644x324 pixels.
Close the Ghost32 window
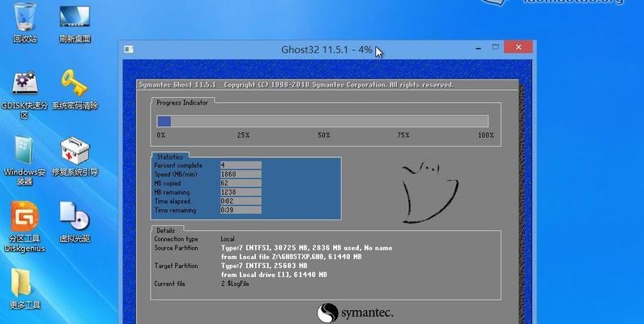coord(518,47)
